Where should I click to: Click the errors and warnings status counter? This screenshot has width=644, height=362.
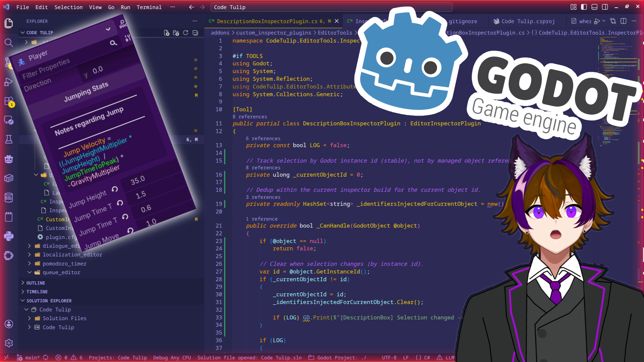(69, 358)
